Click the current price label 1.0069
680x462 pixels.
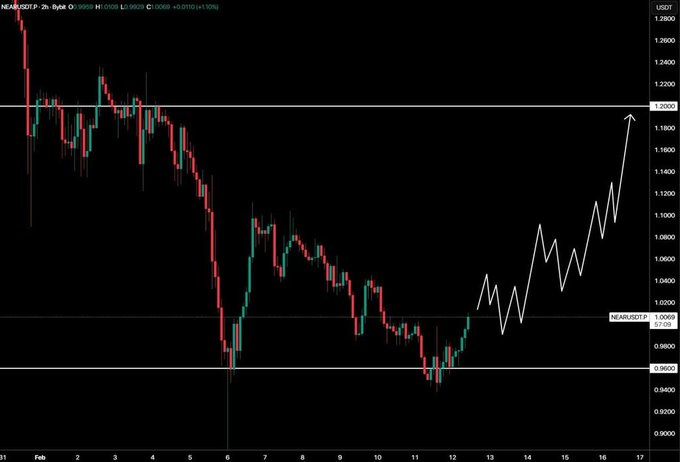(x=662, y=317)
